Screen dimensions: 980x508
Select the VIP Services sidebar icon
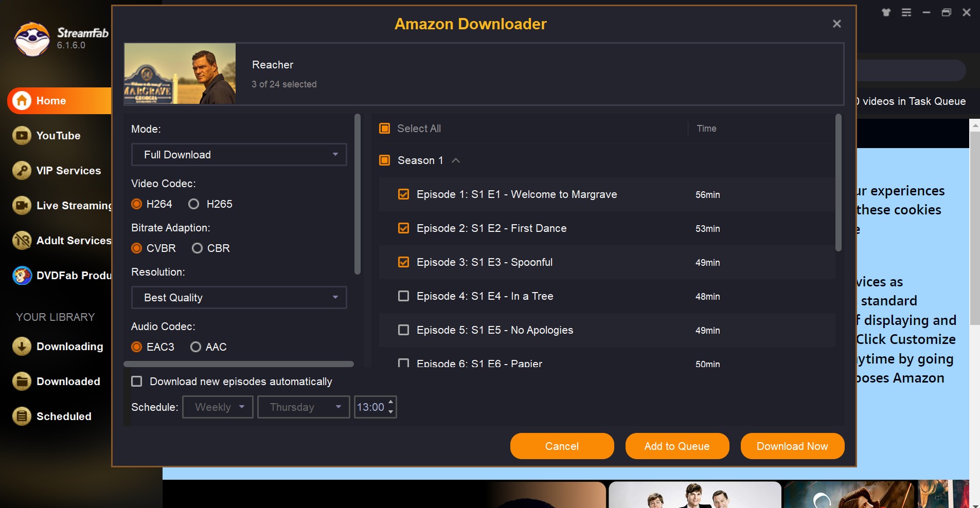tap(21, 170)
